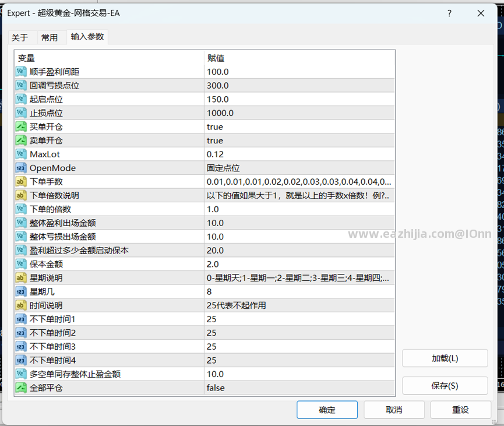504x426 pixels.
Task: Edit the 顺手盈利间距 value 100.0
Action: pos(299,72)
